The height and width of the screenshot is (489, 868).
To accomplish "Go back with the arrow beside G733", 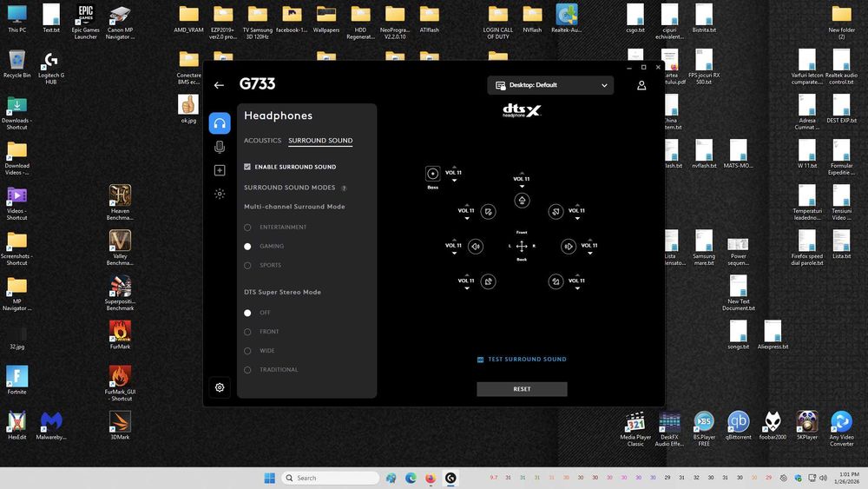I will point(219,85).
